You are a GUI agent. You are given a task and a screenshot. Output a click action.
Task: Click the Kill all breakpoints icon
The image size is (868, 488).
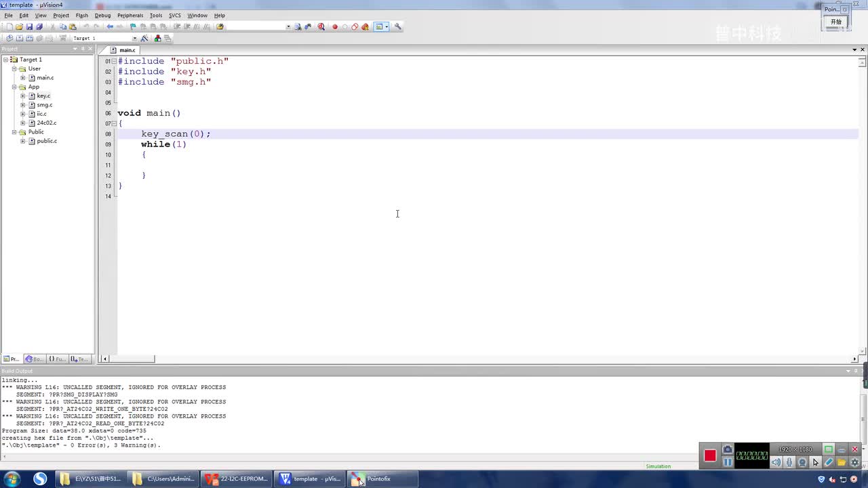[366, 27]
